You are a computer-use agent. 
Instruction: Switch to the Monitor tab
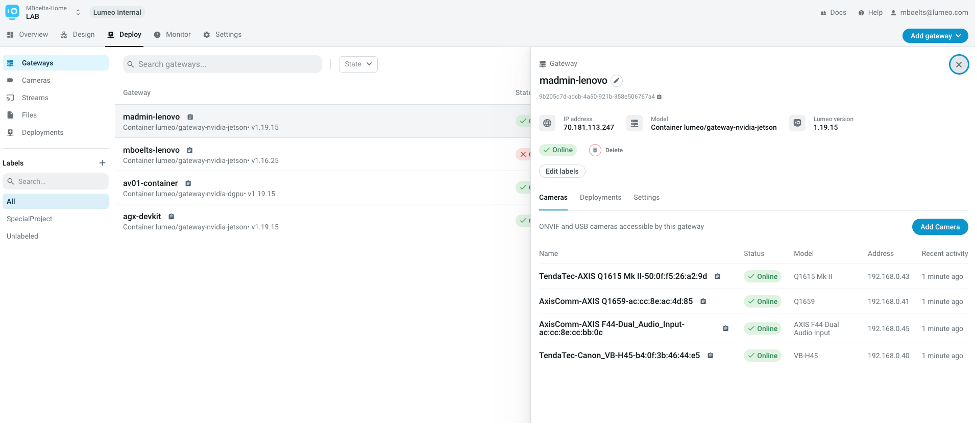[x=173, y=35]
